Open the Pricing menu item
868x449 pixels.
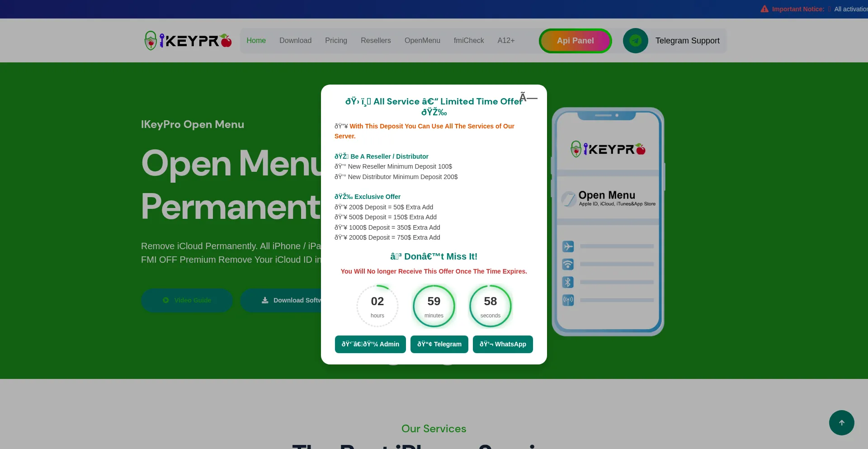click(336, 41)
